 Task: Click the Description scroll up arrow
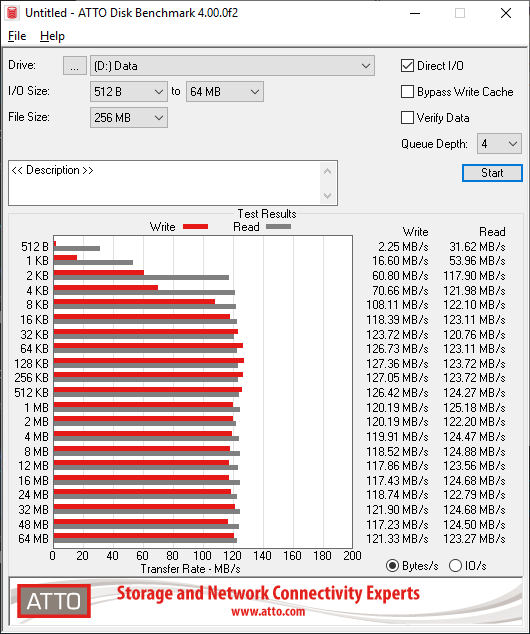click(327, 171)
